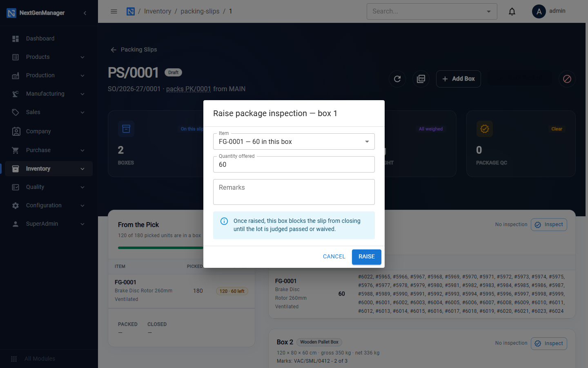This screenshot has height=368, width=588.
Task: Click the info icon in the dialog notice
Action: coord(224,221)
